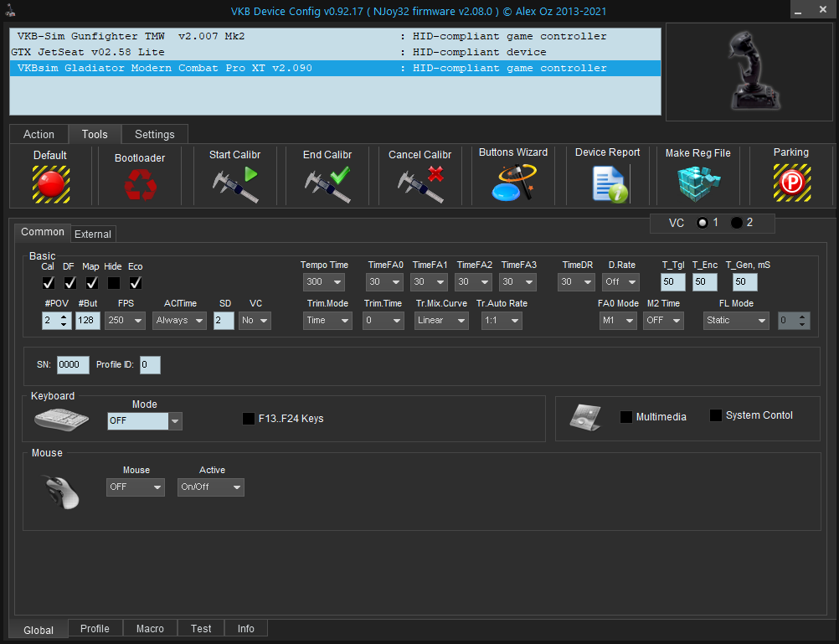Switch to the Action tab

[x=39, y=134]
